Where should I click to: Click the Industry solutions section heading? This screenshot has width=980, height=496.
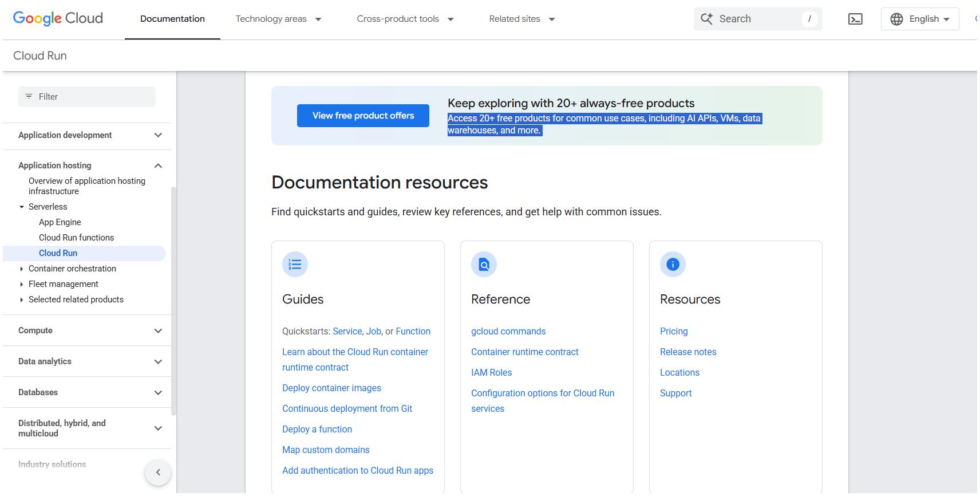coord(52,464)
